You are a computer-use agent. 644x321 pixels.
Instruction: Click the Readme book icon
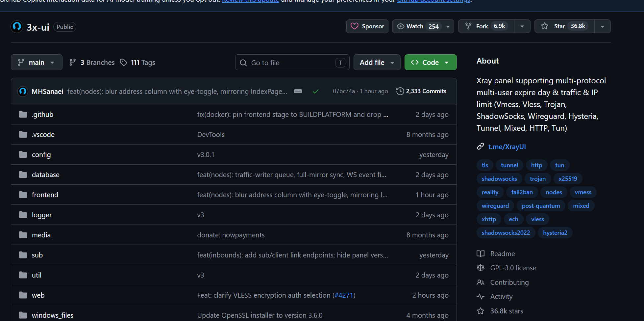[x=481, y=254]
